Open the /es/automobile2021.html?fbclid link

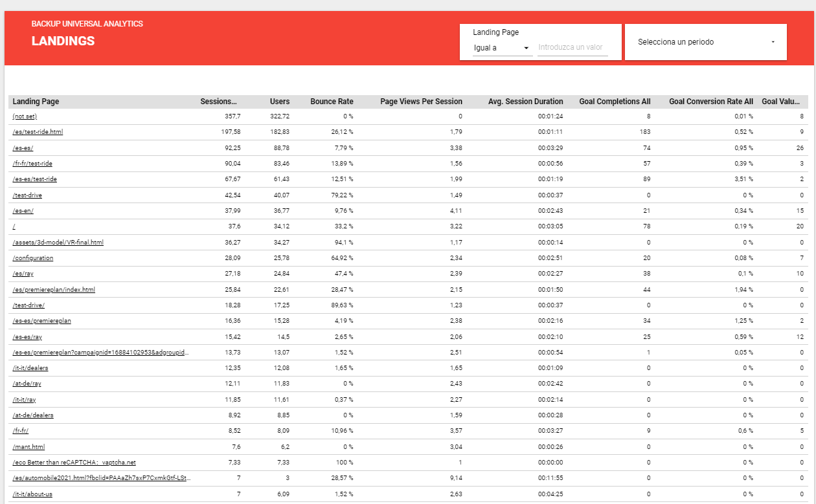(102, 479)
